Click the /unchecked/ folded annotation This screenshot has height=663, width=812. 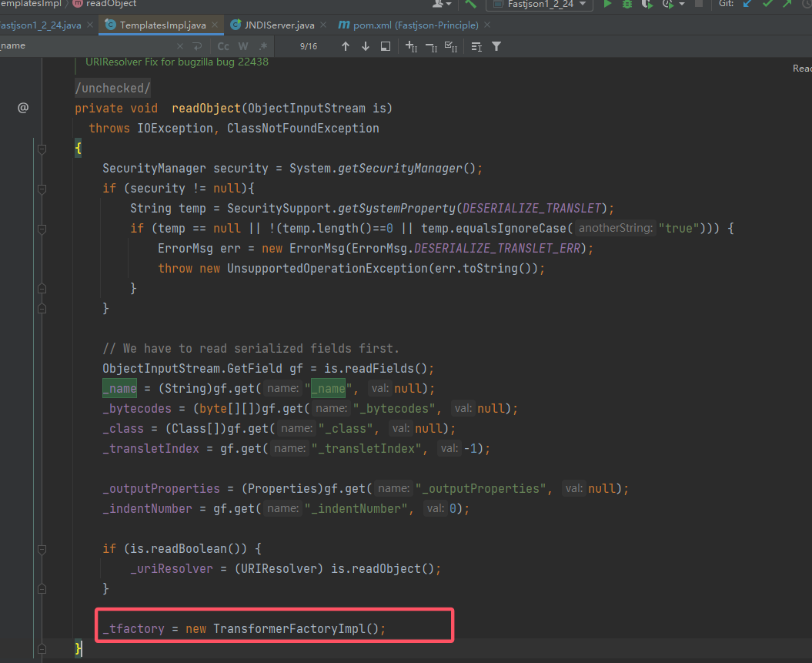click(x=113, y=88)
